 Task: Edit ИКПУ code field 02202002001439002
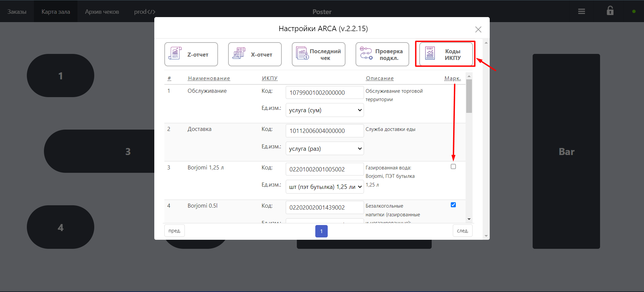click(325, 207)
